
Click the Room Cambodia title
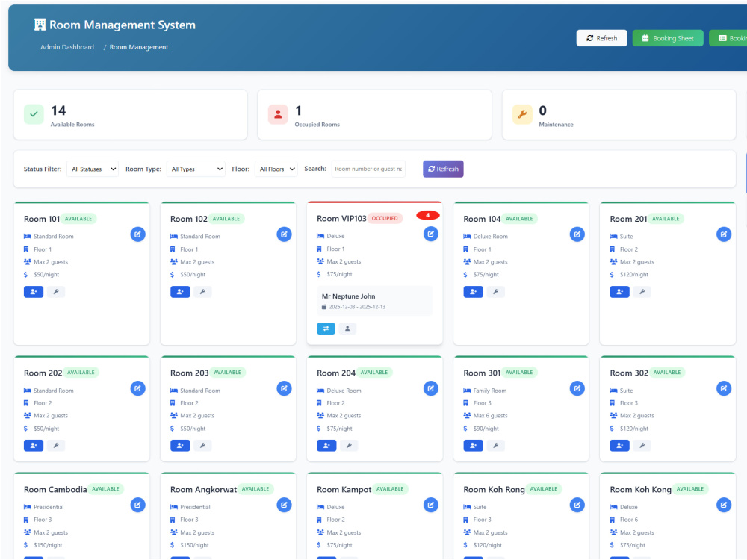(x=55, y=490)
